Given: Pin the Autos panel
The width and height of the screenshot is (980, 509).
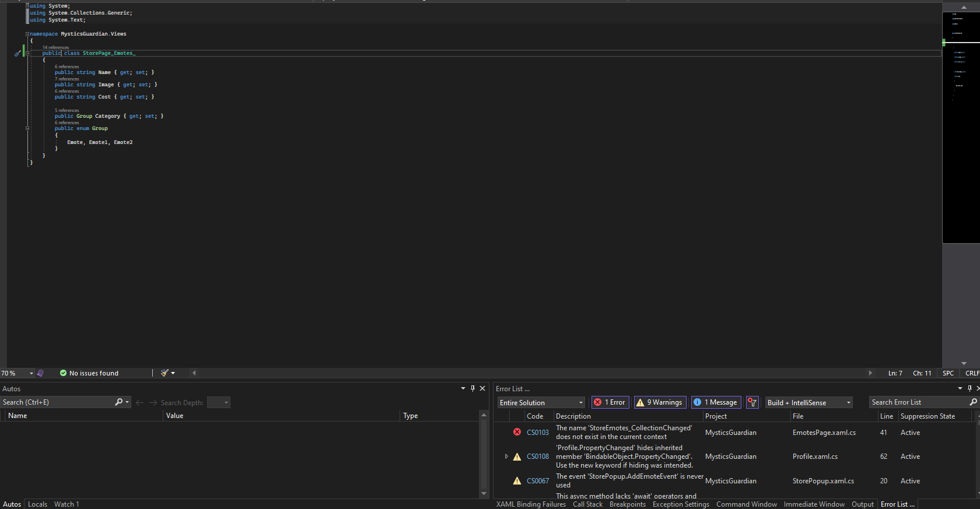Looking at the screenshot, I should [473, 388].
